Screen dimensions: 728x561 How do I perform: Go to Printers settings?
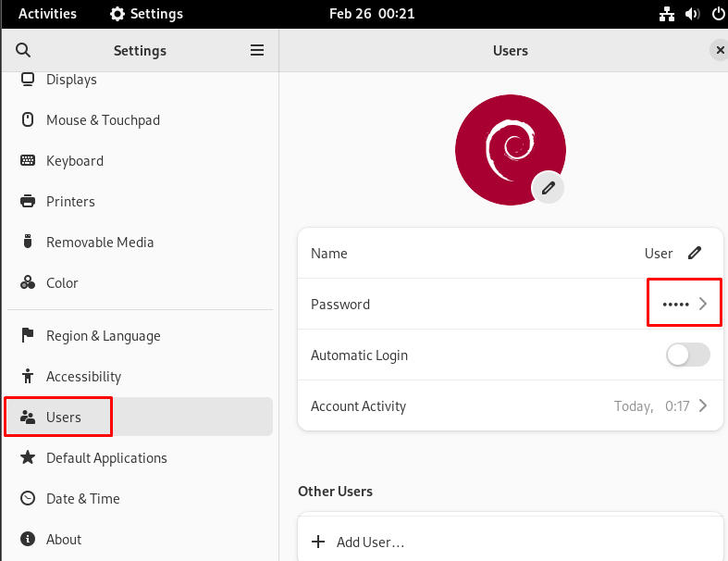141,201
